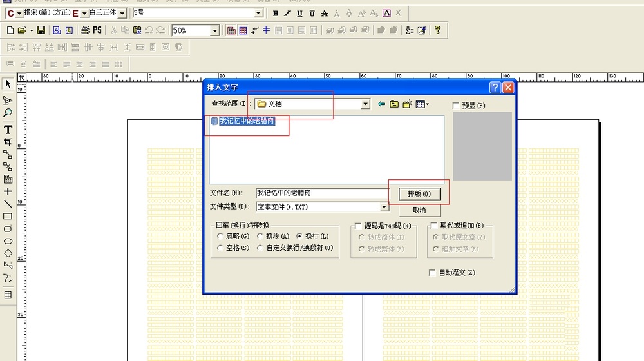Viewport: 644px width, 361px height.
Task: Select the diamond shape tool
Action: pyautogui.click(x=8, y=254)
